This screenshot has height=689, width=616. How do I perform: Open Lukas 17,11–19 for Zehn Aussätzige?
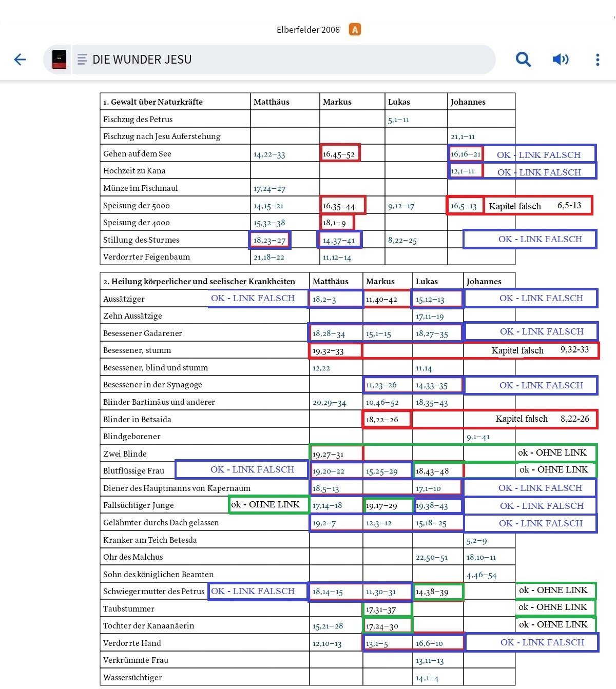(430, 317)
